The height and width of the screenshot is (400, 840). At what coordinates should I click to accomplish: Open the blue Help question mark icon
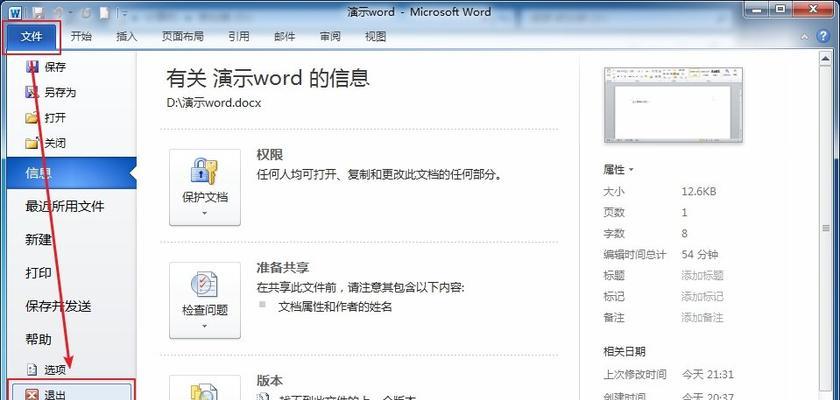pyautogui.click(x=822, y=36)
